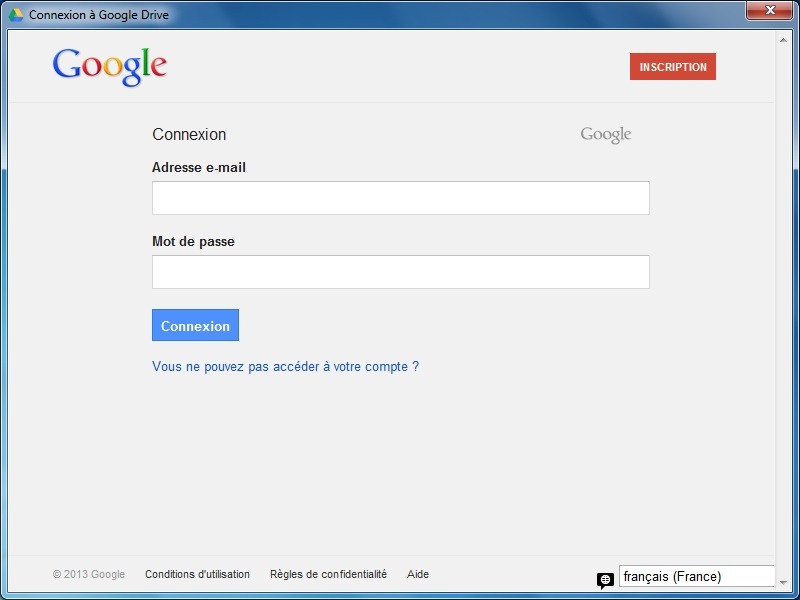Focus the Adresse e-mail input field

tap(400, 198)
